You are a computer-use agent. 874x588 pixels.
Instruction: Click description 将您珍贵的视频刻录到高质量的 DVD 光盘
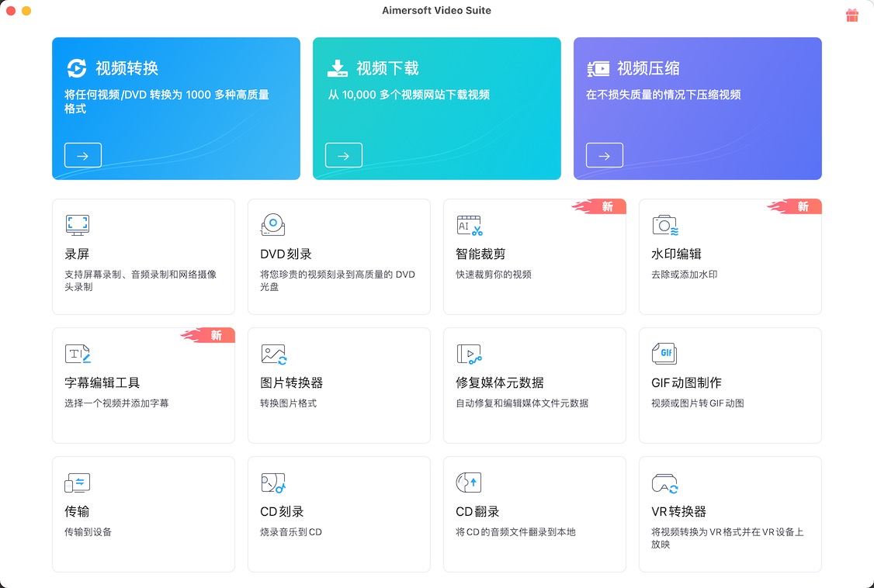click(x=338, y=281)
